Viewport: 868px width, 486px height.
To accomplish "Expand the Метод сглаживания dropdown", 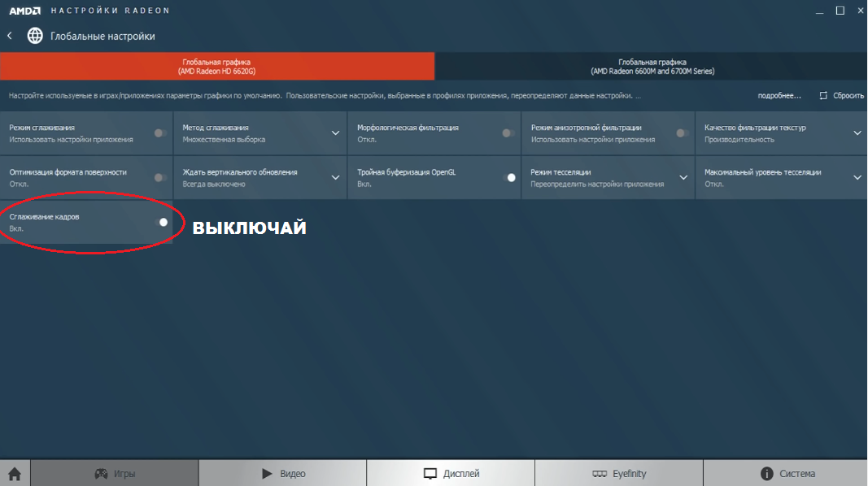I will (x=335, y=133).
